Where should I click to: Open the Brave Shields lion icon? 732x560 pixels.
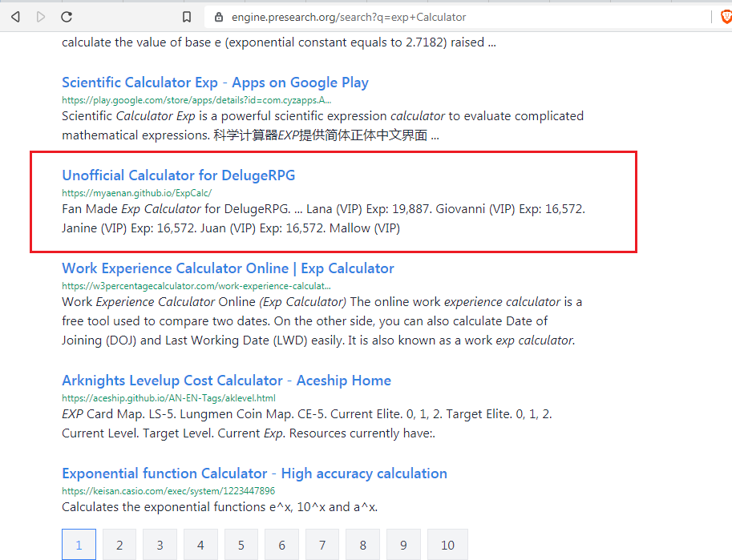click(x=726, y=18)
